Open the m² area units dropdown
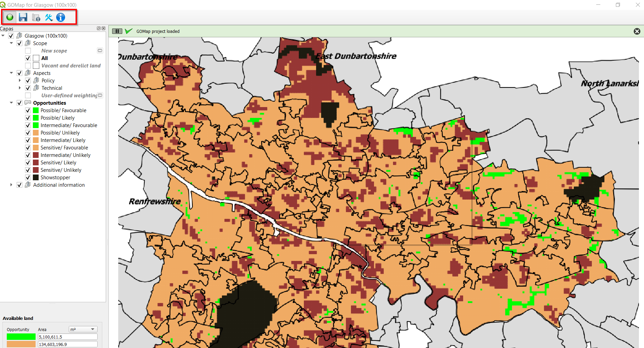 click(83, 329)
